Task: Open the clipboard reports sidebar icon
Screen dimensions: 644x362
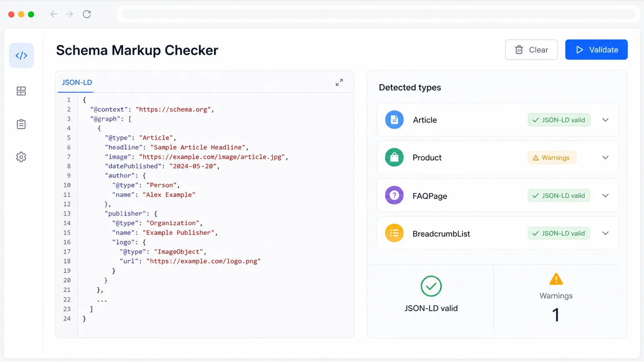Action: [21, 124]
